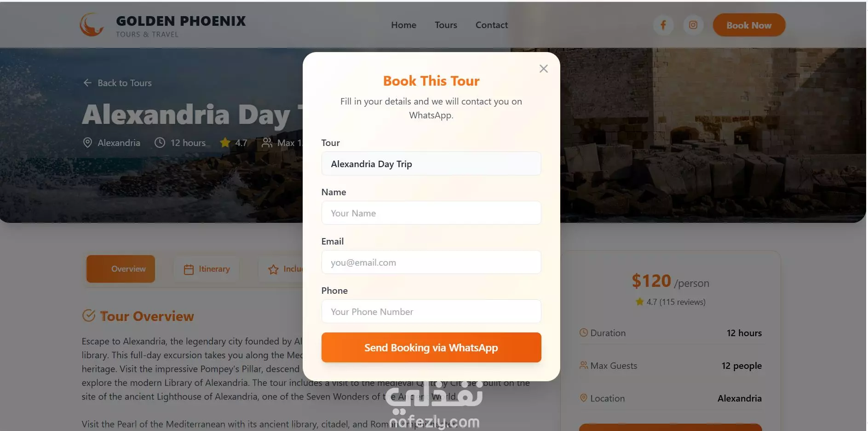This screenshot has height=431, width=868.
Task: Open the Instagram icon in header
Action: click(693, 25)
